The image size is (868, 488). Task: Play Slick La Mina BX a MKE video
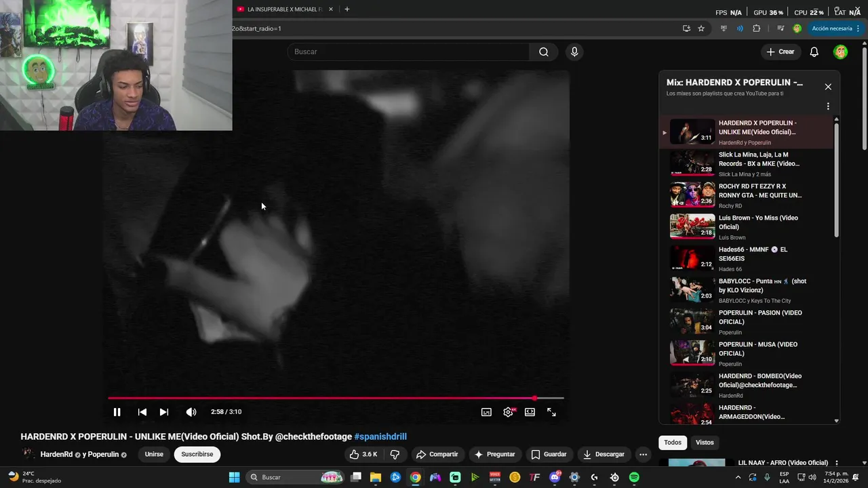tap(746, 164)
